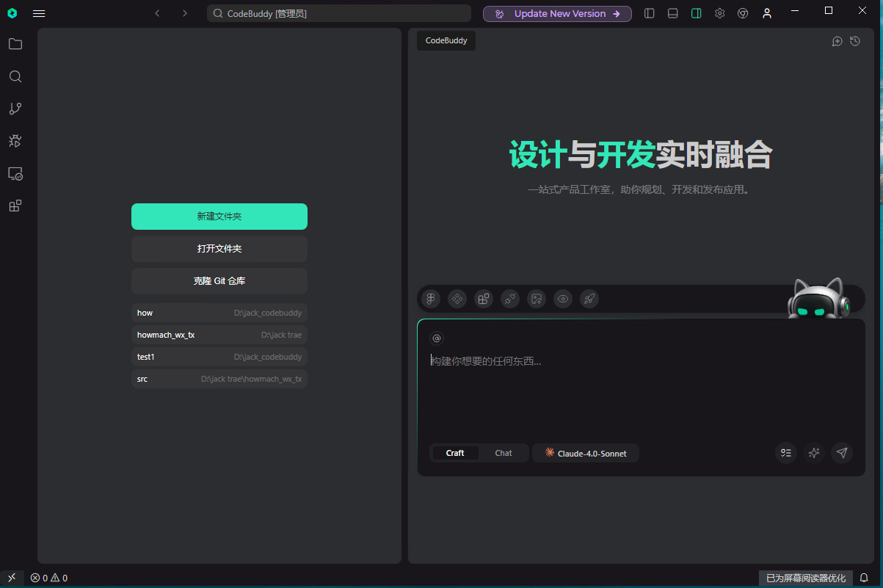Launch deploy via the rocket icon

[x=589, y=299]
